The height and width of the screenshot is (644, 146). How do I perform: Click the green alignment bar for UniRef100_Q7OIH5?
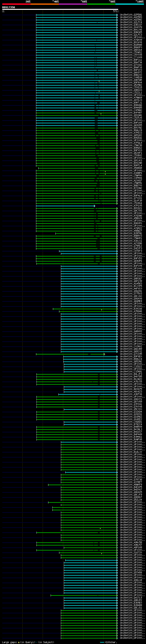71,354
